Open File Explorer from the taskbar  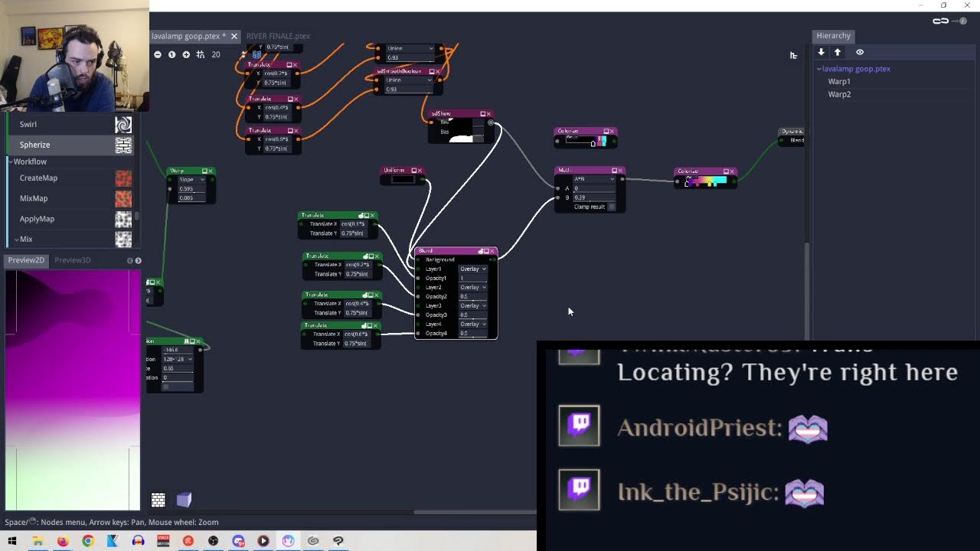pyautogui.click(x=38, y=541)
